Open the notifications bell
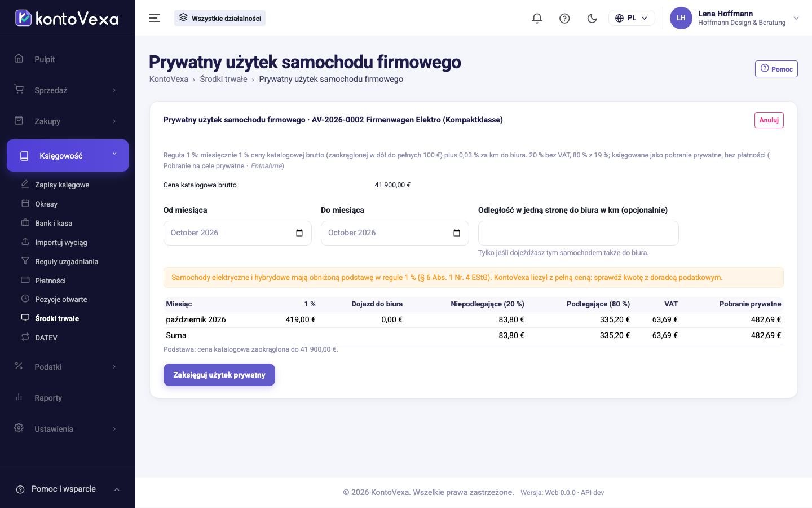 537,18
